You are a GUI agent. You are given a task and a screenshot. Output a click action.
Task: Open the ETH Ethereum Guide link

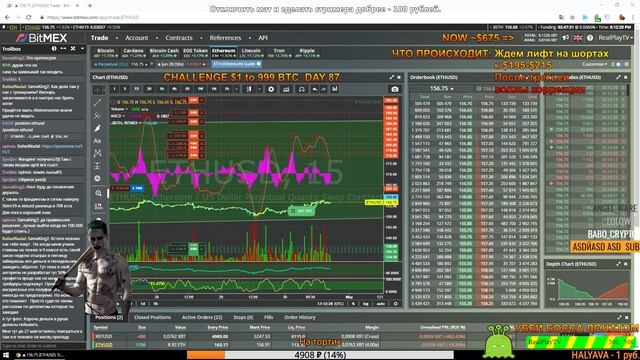tap(237, 64)
